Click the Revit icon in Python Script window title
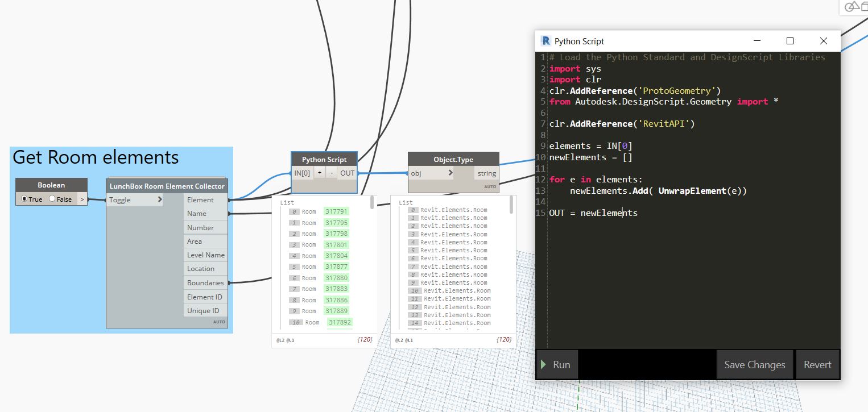The height and width of the screenshot is (412, 868). coord(546,41)
